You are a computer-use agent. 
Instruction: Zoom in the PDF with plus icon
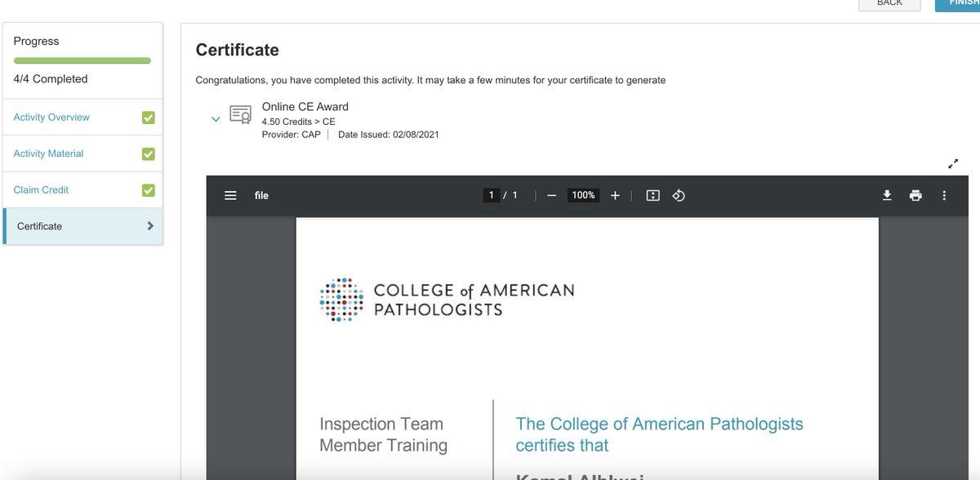[x=615, y=196]
